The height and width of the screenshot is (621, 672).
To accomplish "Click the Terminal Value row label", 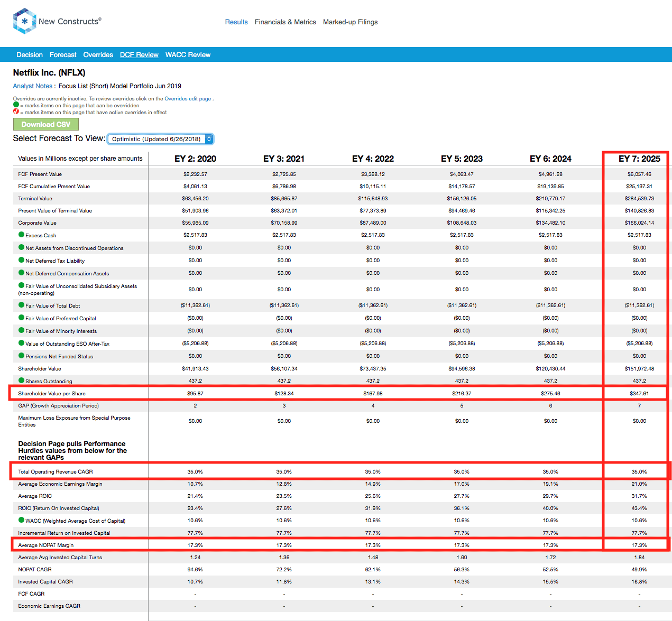I will tap(35, 199).
